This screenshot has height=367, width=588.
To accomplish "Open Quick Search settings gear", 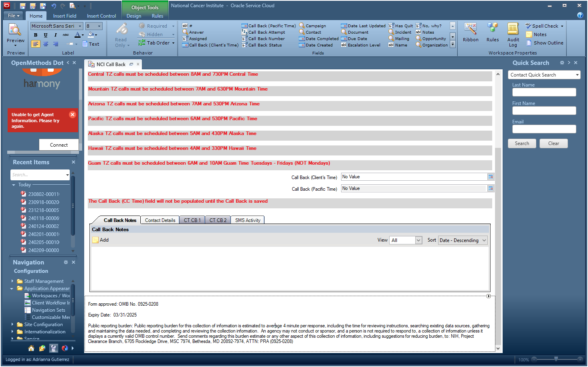I will pyautogui.click(x=562, y=63).
